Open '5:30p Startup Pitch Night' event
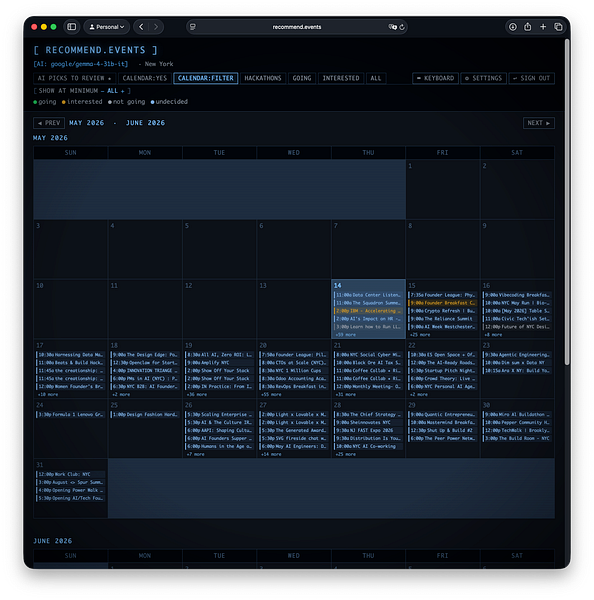This screenshot has width=594, height=600. click(442, 371)
